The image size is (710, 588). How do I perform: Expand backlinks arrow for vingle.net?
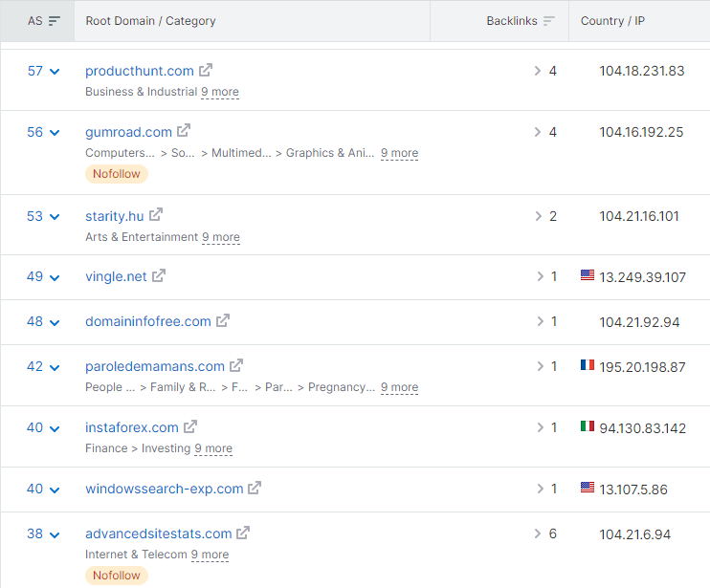coord(540,276)
